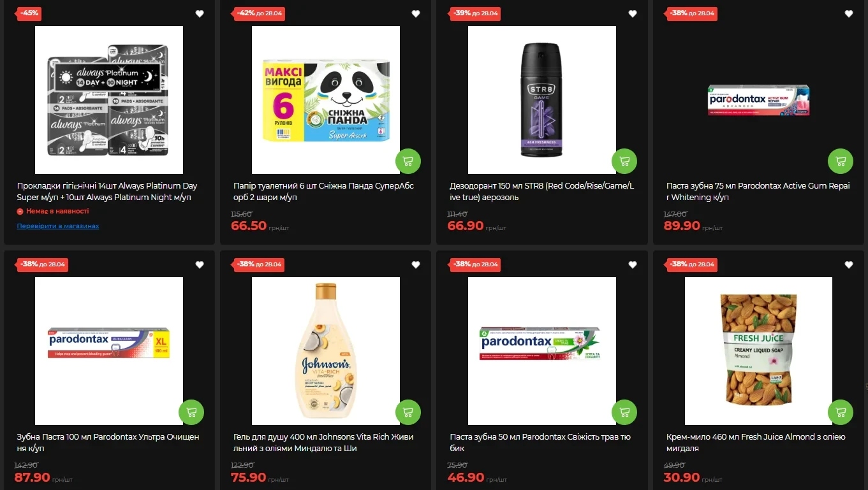Image resolution: width=868 pixels, height=490 pixels.
Task: Favorite the Always Platinum pads with heart
Action: point(200,14)
